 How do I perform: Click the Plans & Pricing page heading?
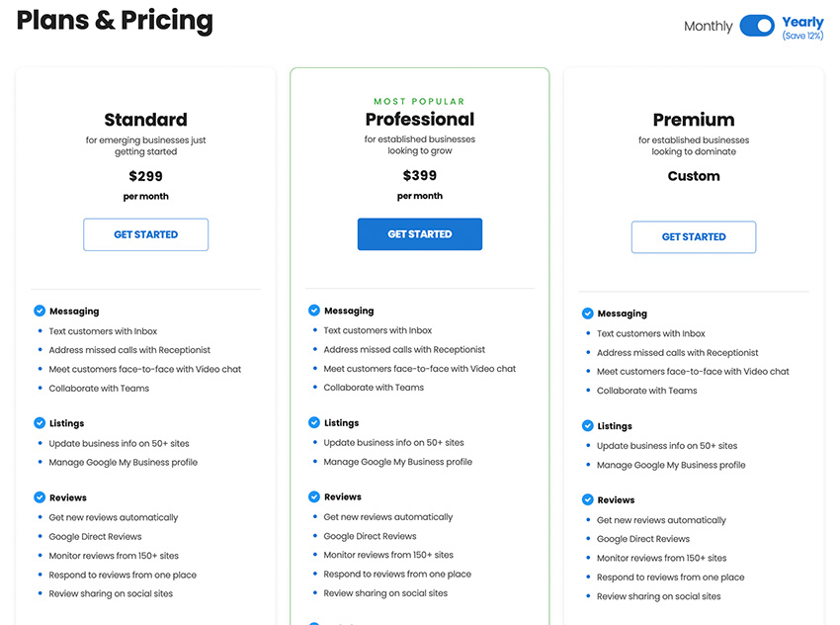coord(115,21)
